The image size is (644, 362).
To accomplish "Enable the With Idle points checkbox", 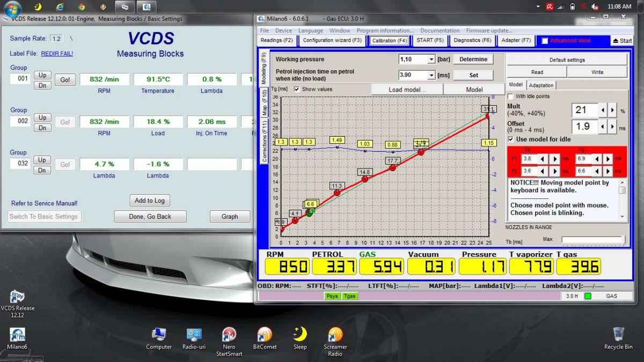I will (510, 96).
